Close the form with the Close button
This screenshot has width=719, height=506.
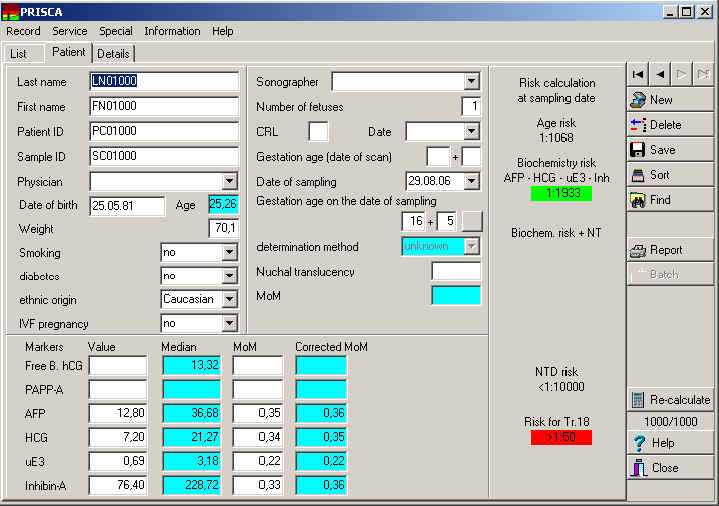[x=670, y=468]
